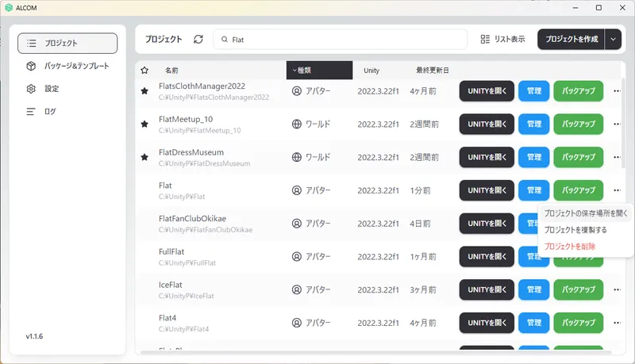Open FlatsClothManager2022 in Unity
This screenshot has height=364, width=635.
pyautogui.click(x=487, y=91)
